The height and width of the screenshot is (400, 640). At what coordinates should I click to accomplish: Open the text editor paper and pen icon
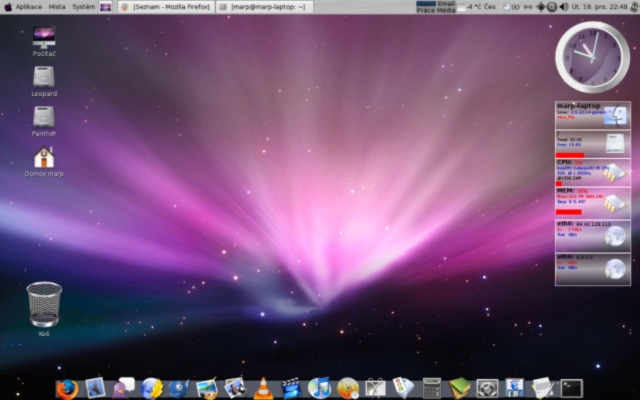click(543, 388)
